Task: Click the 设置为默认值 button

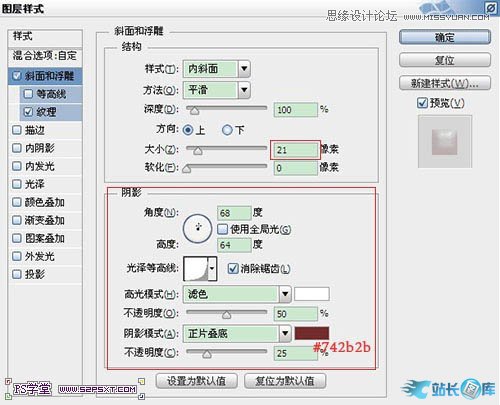Action: point(197,381)
